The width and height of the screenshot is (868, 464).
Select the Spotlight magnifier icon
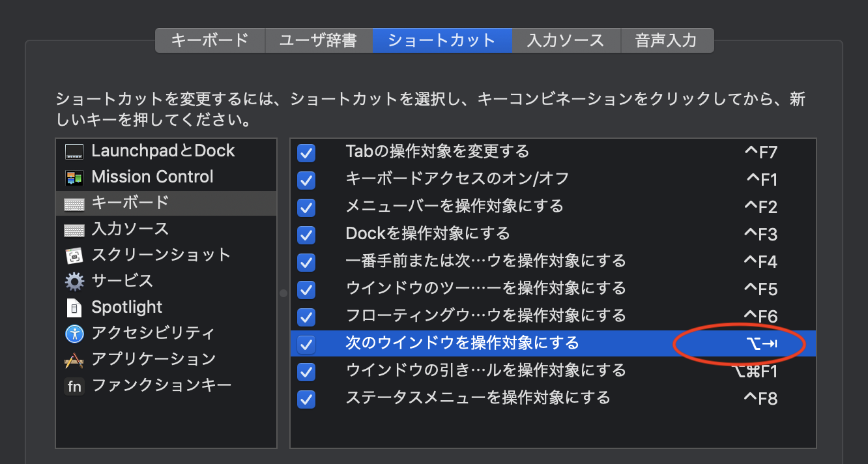(x=74, y=307)
